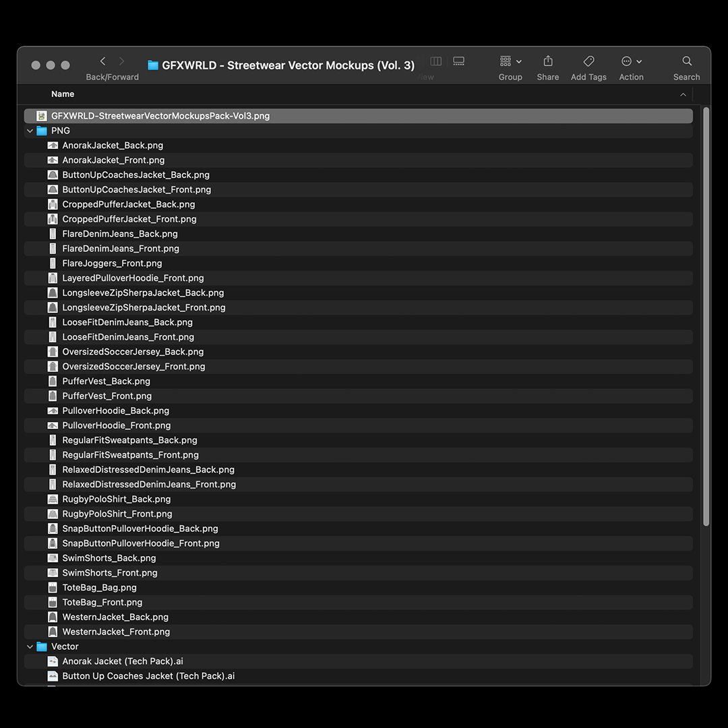Viewport: 728px width, 728px height.
Task: Open the Group dropdown
Action: [x=510, y=61]
